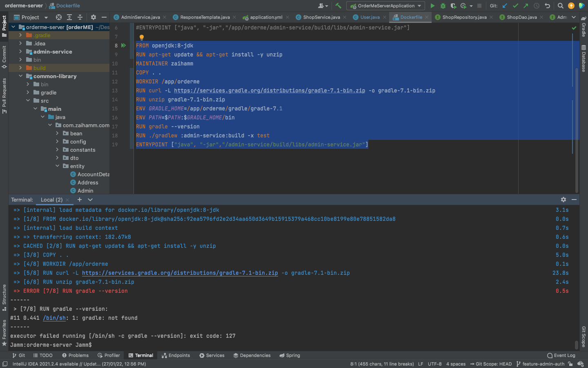Click the green inspection checkmark in editor
This screenshot has height=368, width=588.
574,28
